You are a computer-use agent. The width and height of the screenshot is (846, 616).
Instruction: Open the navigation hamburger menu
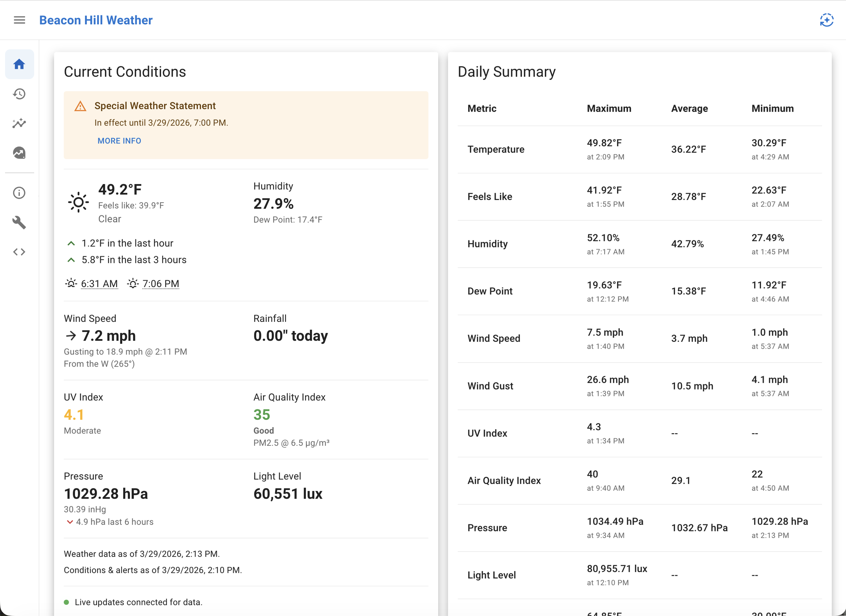click(19, 20)
